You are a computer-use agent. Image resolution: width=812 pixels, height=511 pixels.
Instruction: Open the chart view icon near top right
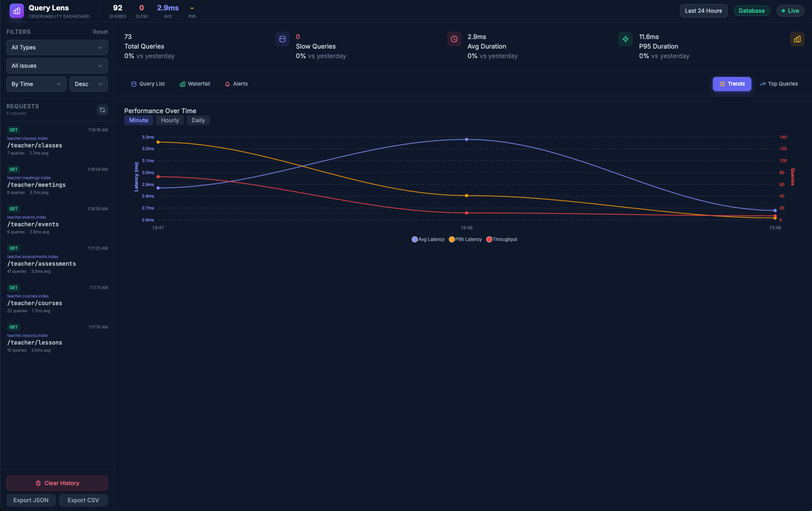tap(797, 39)
